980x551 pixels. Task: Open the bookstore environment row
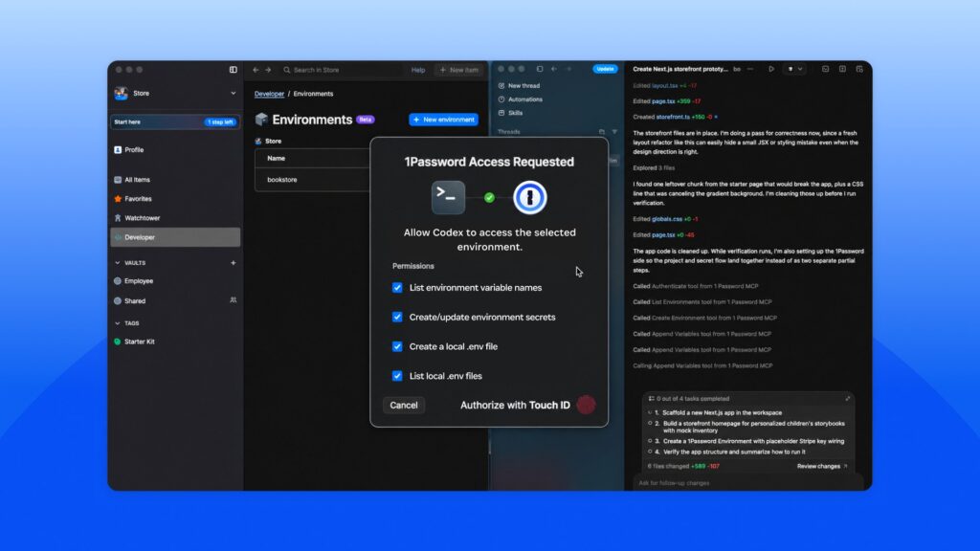point(312,179)
